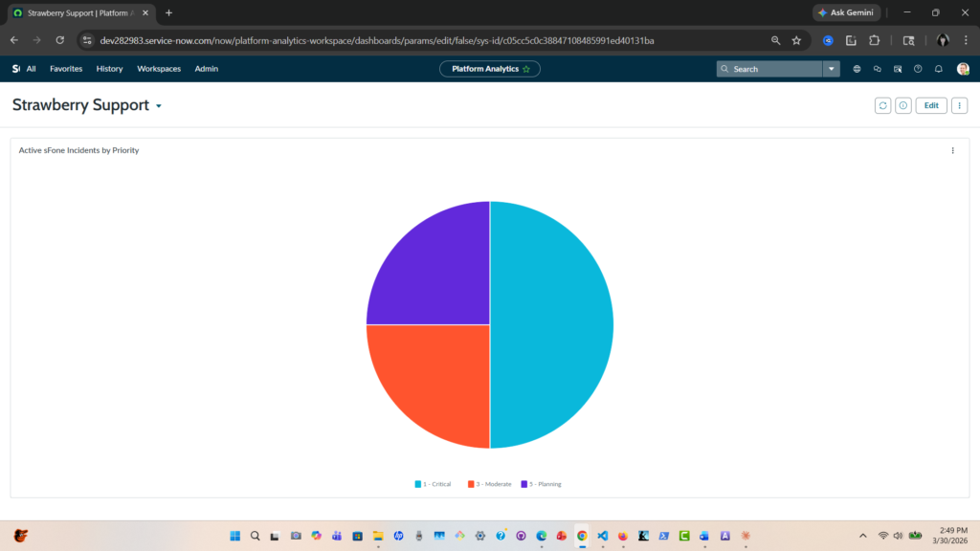The width and height of the screenshot is (980, 551).
Task: Toggle the 3 - Moderate legend item
Action: [490, 484]
